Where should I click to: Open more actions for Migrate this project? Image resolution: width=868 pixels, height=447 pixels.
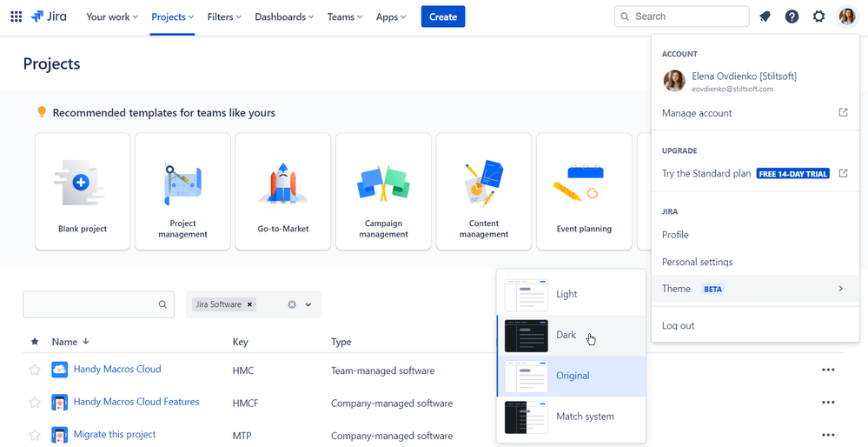tap(828, 435)
